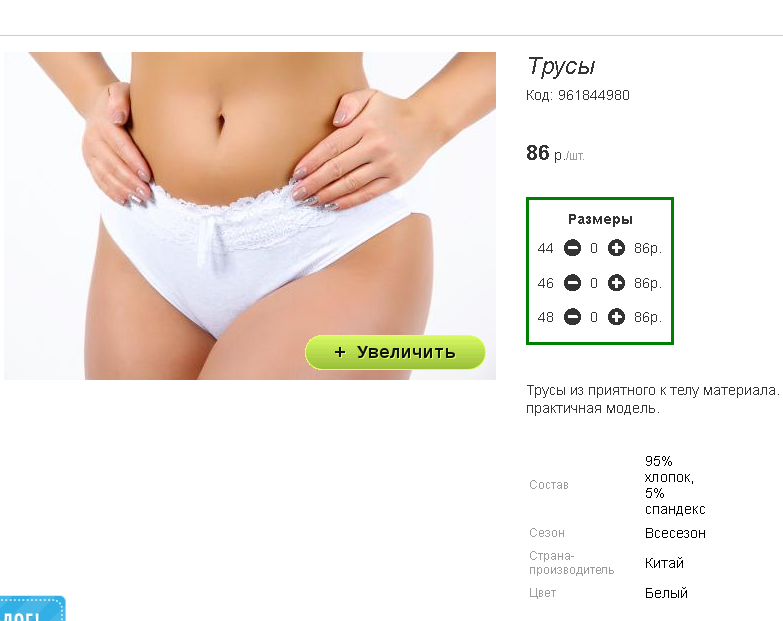Click the Китай country value
This screenshot has height=621, width=783.
(664, 563)
